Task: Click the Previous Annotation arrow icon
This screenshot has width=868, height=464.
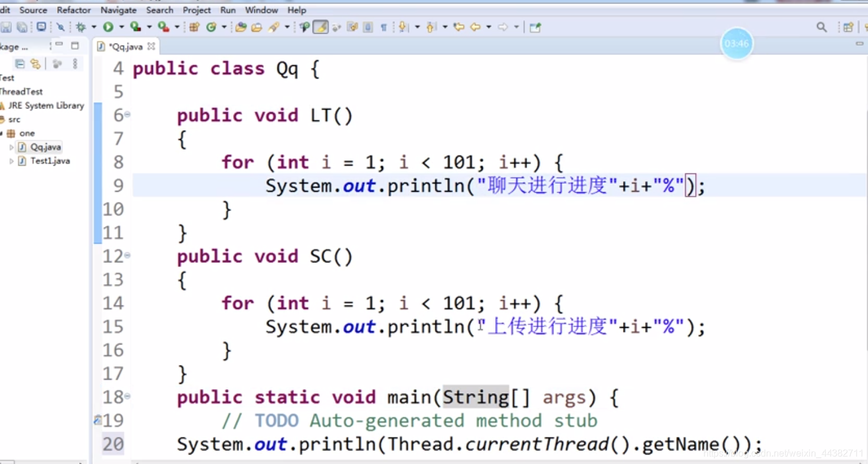Action: pos(431,27)
